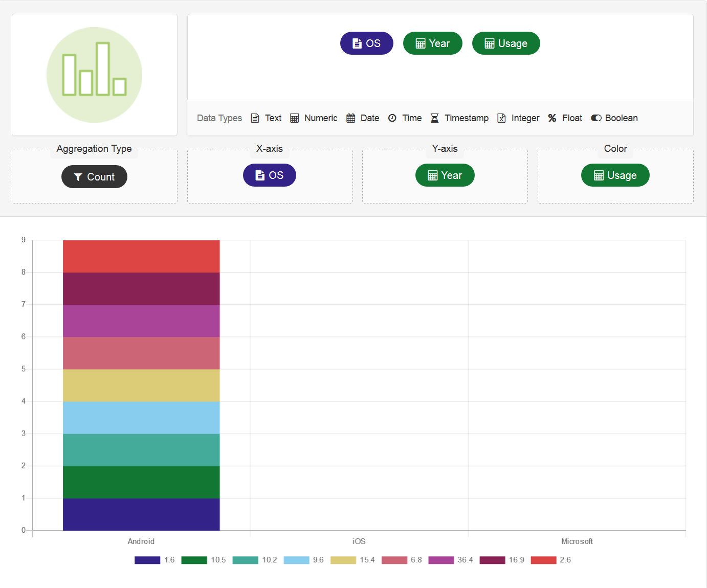Select the OS field pill in fields list
Image resolution: width=707 pixels, height=588 pixels.
367,43
